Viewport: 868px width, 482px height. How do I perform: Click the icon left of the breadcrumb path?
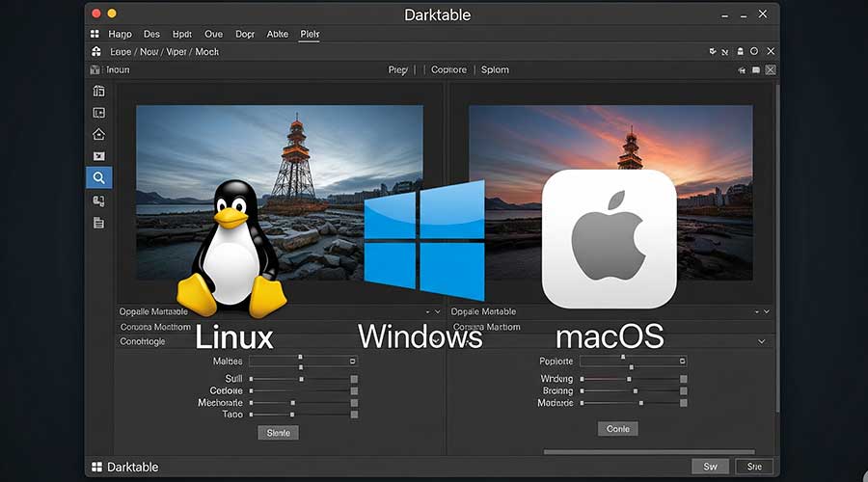(x=96, y=51)
